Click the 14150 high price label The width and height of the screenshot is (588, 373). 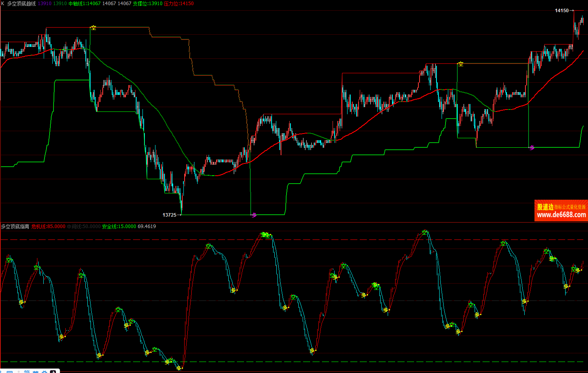tap(562, 11)
